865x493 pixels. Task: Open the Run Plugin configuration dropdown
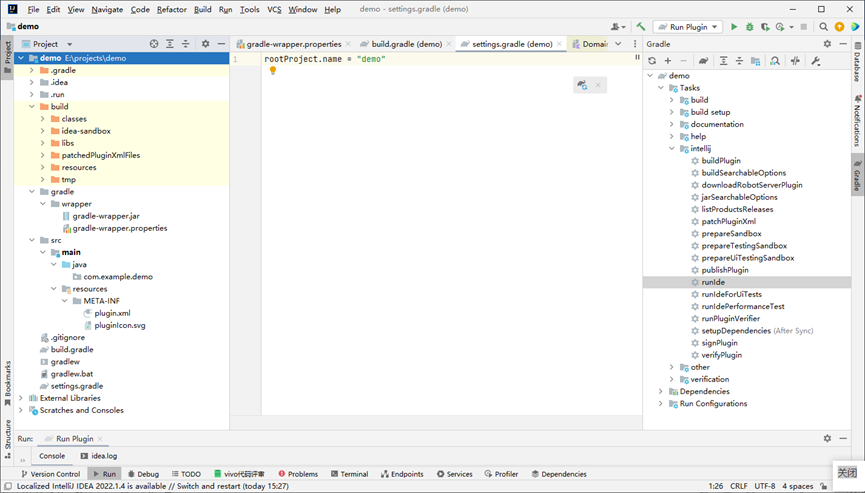688,26
